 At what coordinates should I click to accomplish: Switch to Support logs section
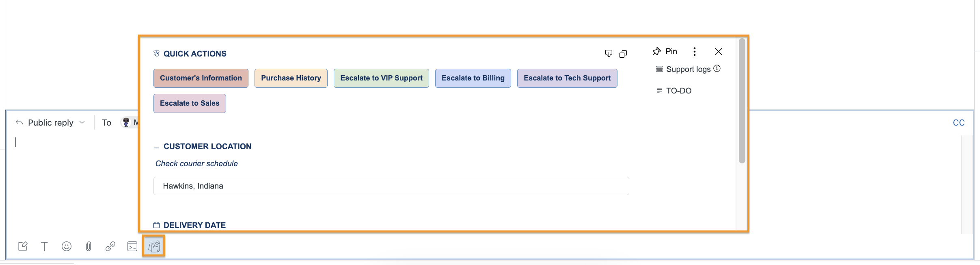coord(688,69)
